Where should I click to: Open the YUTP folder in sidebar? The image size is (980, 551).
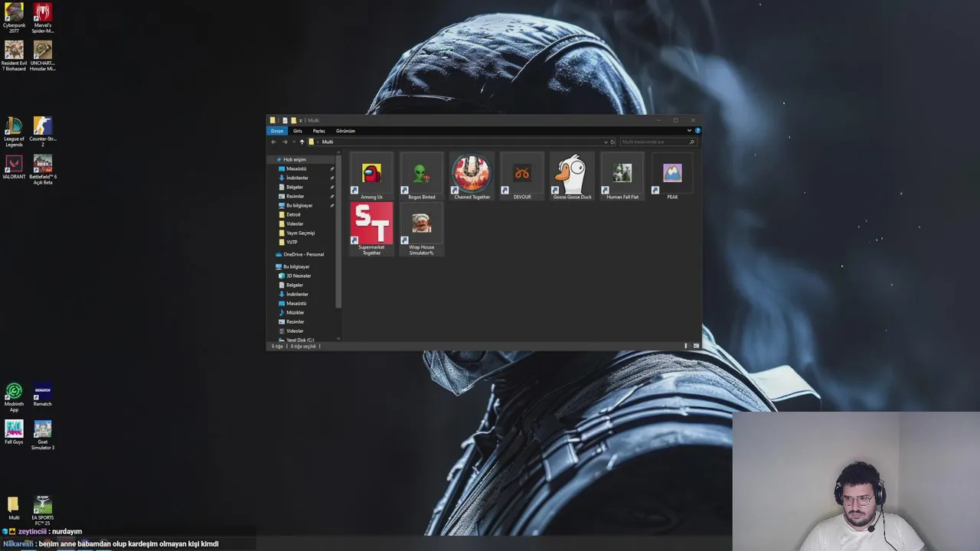tap(292, 242)
